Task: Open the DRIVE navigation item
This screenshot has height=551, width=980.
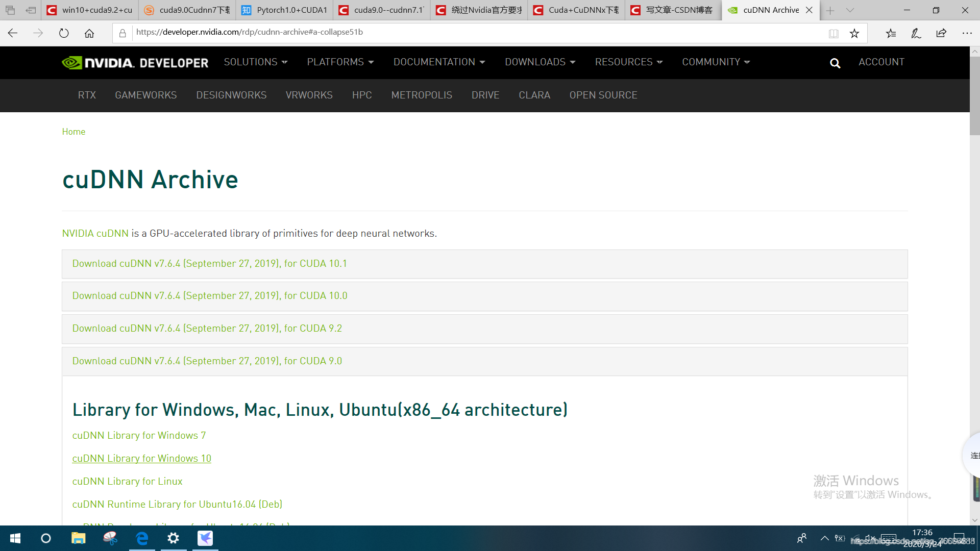Action: tap(485, 95)
